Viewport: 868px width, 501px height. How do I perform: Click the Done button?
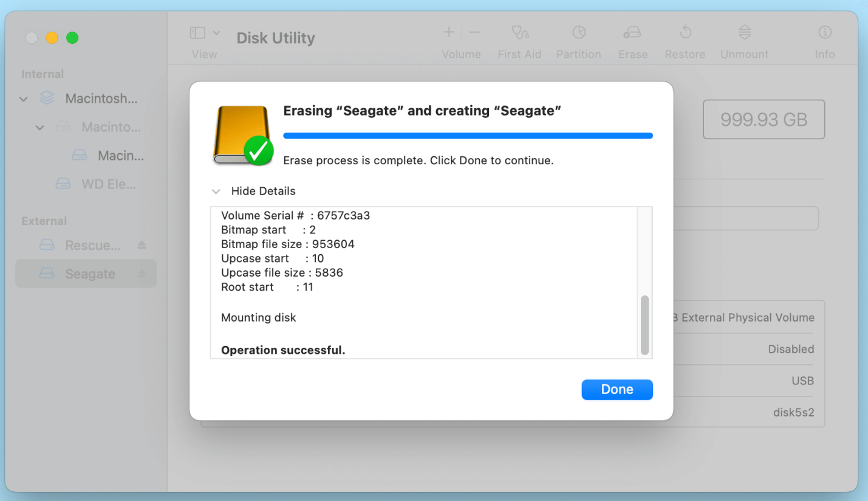tap(617, 390)
